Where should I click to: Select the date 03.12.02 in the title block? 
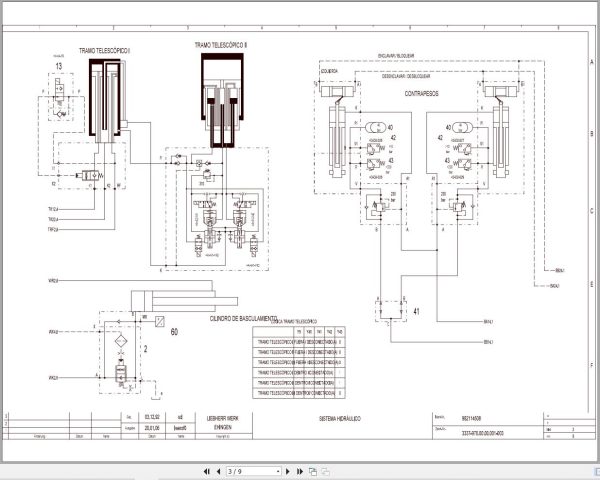point(152,417)
